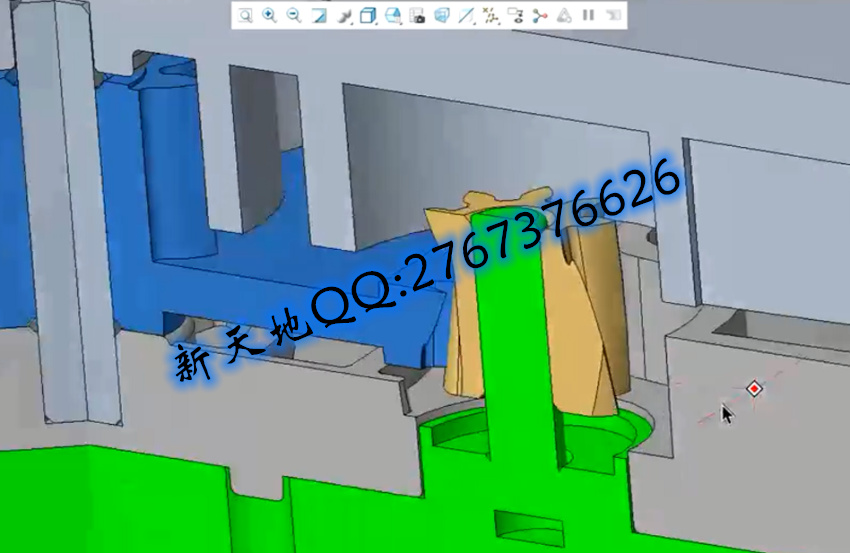
Task: Open the View Manager icon
Action: coord(417,15)
